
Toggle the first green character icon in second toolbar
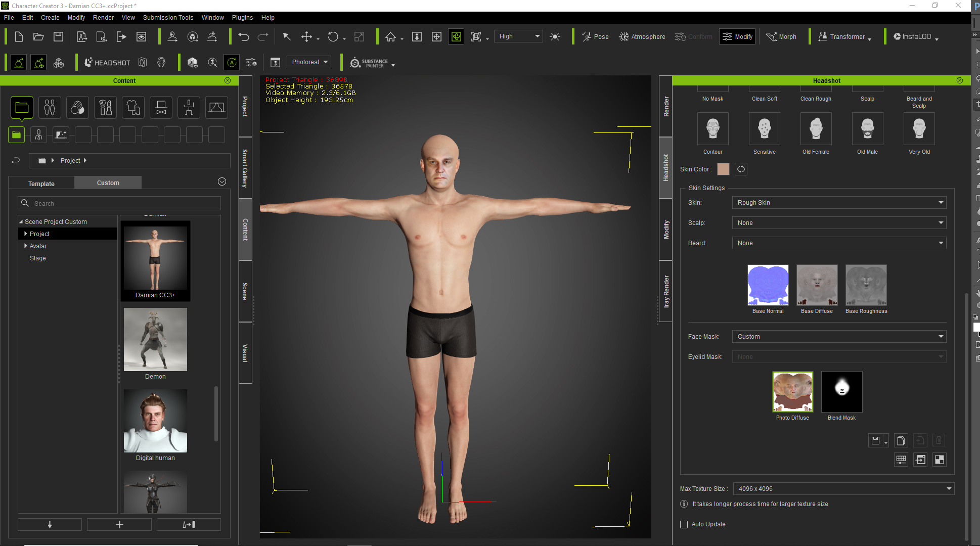click(x=19, y=63)
